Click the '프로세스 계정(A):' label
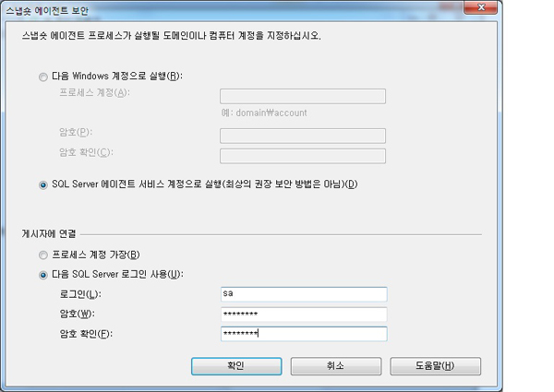This screenshot has height=392, width=554. [94, 93]
